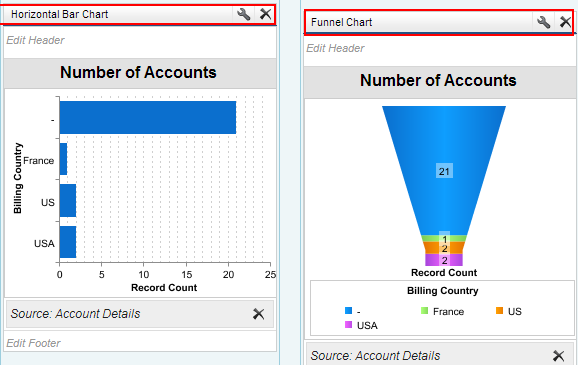Click the purple USA legend swatch
The width and height of the screenshot is (578, 365).
tap(348, 325)
